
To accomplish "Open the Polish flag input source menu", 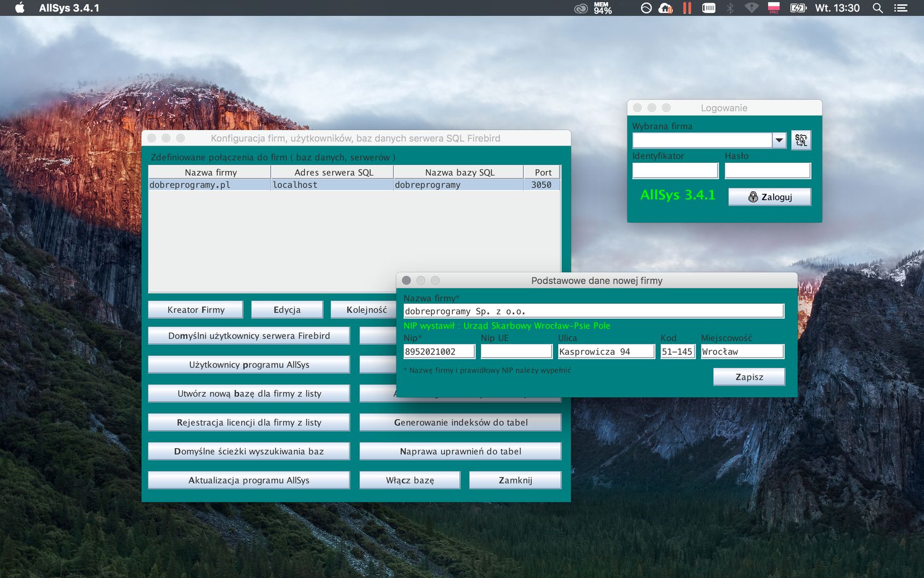I will (774, 8).
